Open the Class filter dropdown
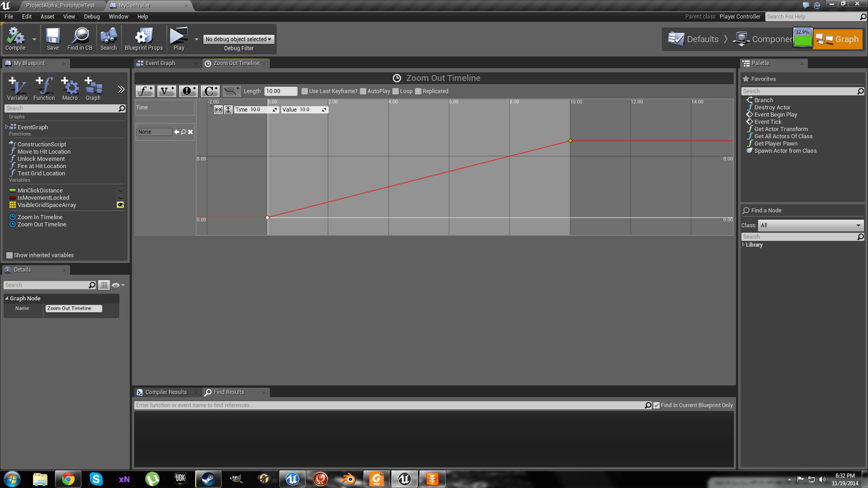Image resolution: width=868 pixels, height=488 pixels. coord(810,225)
